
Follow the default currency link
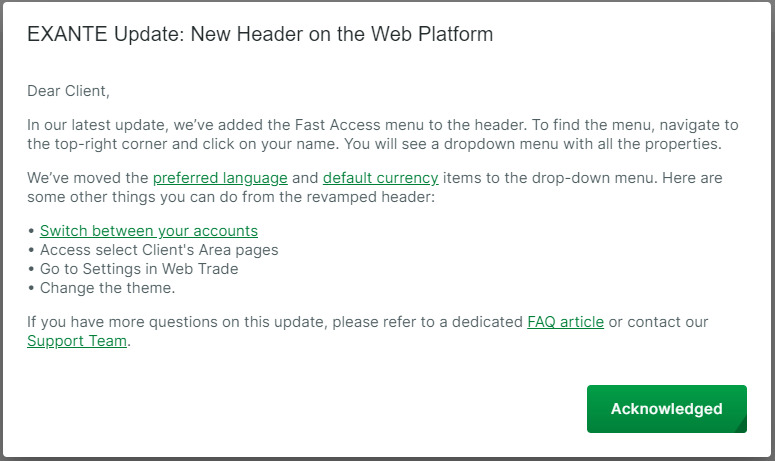(x=381, y=178)
